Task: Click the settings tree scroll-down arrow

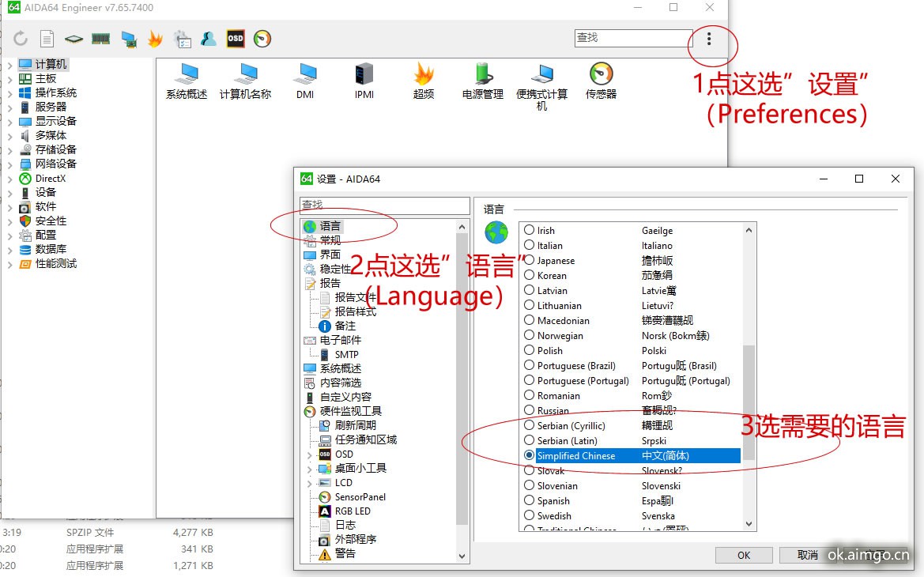Action: 462,556
